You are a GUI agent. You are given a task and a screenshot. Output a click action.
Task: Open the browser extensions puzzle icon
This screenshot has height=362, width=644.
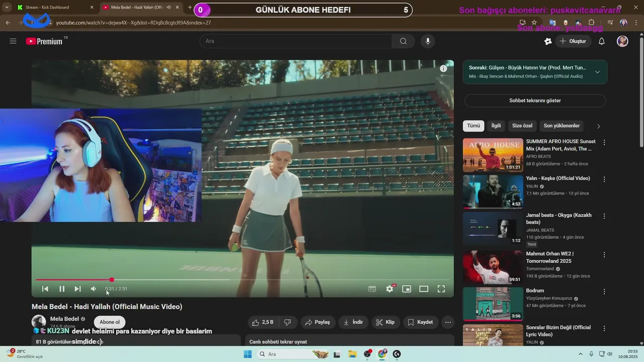[x=591, y=23]
